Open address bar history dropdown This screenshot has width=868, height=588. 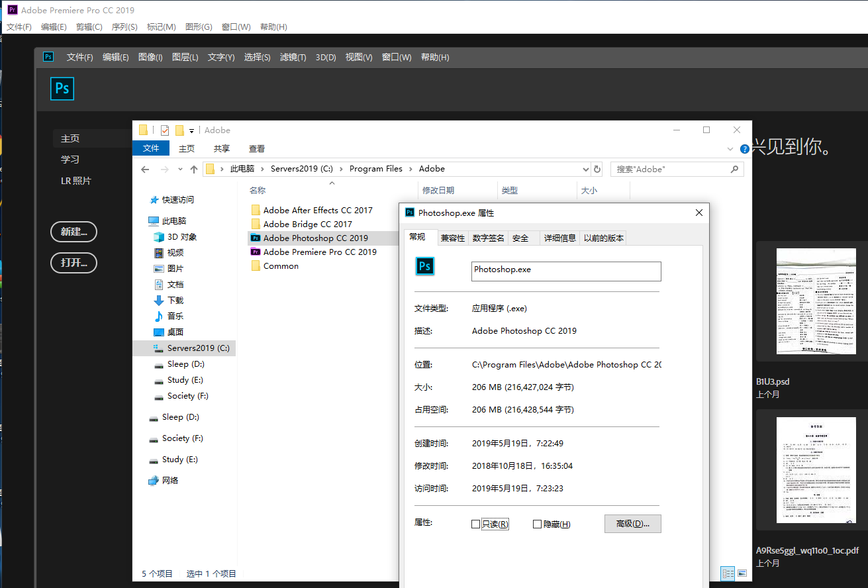[585, 169]
